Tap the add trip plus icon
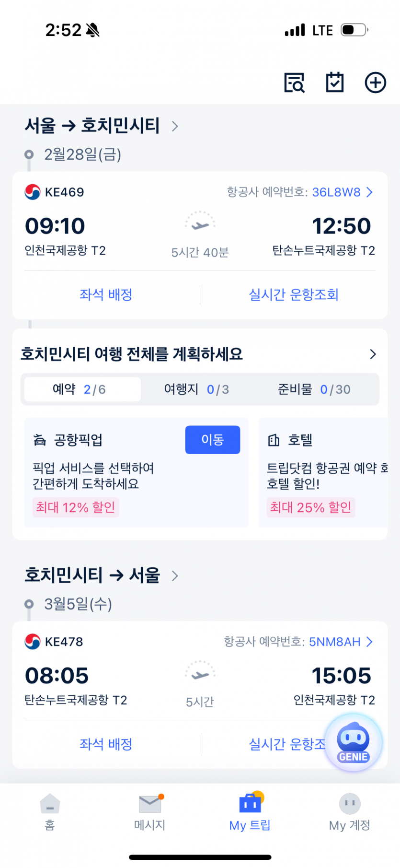Image resolution: width=400 pixels, height=868 pixels. [x=375, y=82]
